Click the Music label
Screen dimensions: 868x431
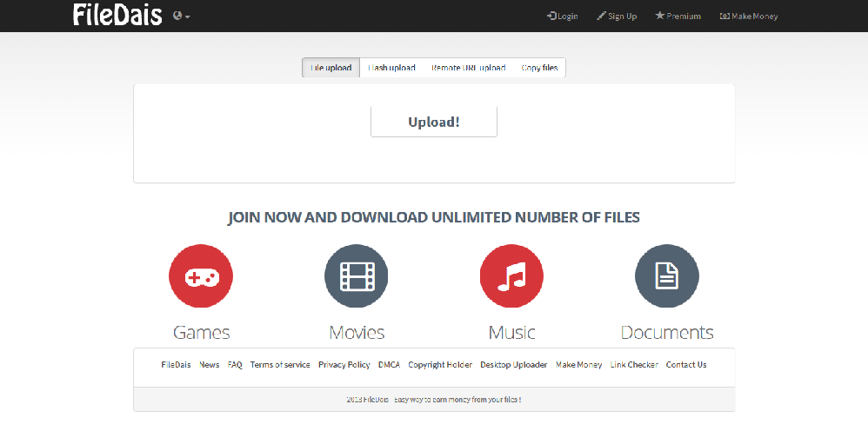click(x=511, y=332)
